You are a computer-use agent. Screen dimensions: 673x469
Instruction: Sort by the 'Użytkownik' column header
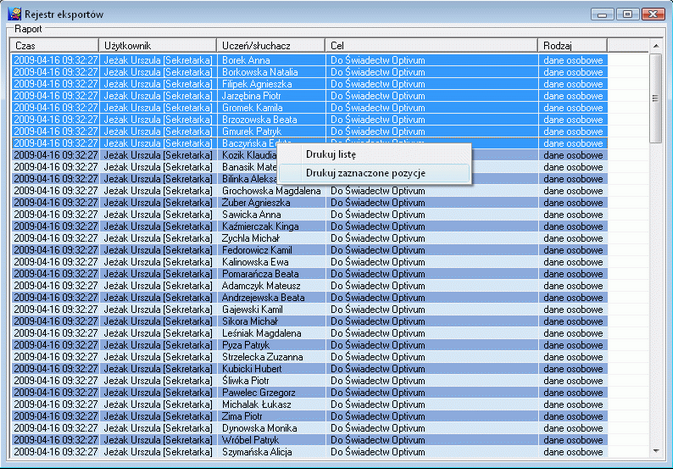pyautogui.click(x=158, y=45)
